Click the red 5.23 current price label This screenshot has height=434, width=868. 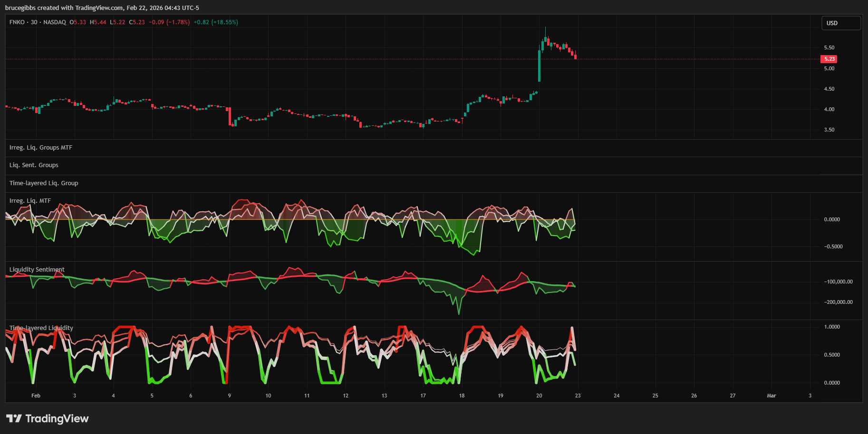[x=829, y=59]
